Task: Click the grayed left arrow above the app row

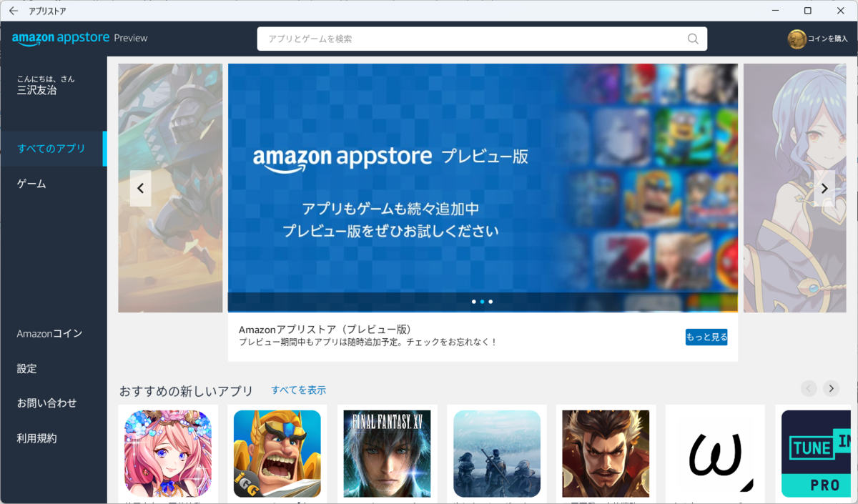Action: coord(809,388)
